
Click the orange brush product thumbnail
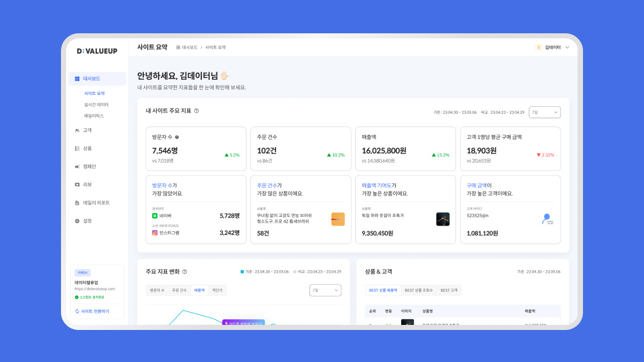coord(338,219)
